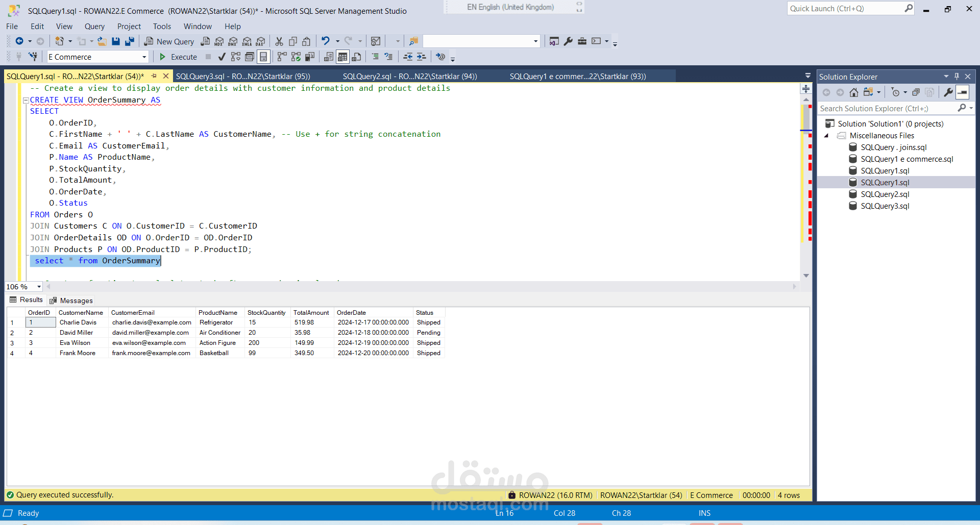Toggle Include Client Statistics
Image resolution: width=980 pixels, height=525 pixels.
(309, 57)
